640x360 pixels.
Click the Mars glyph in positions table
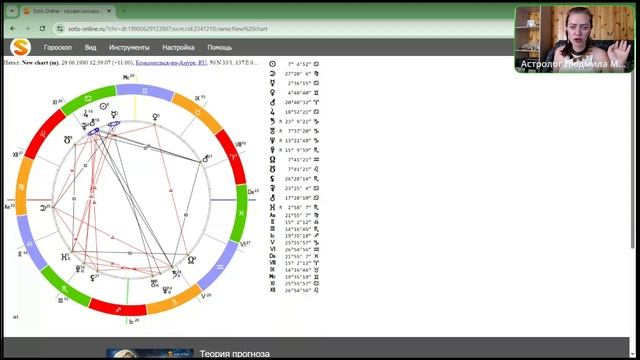point(272,102)
